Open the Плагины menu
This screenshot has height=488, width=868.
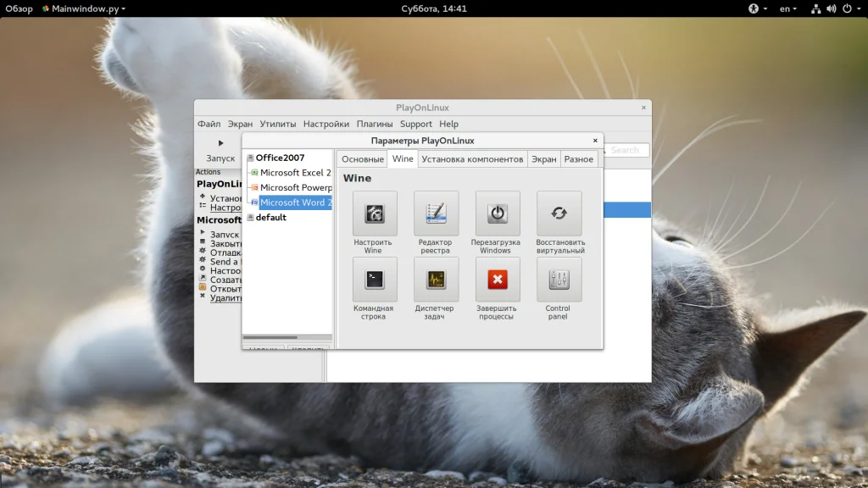[374, 124]
